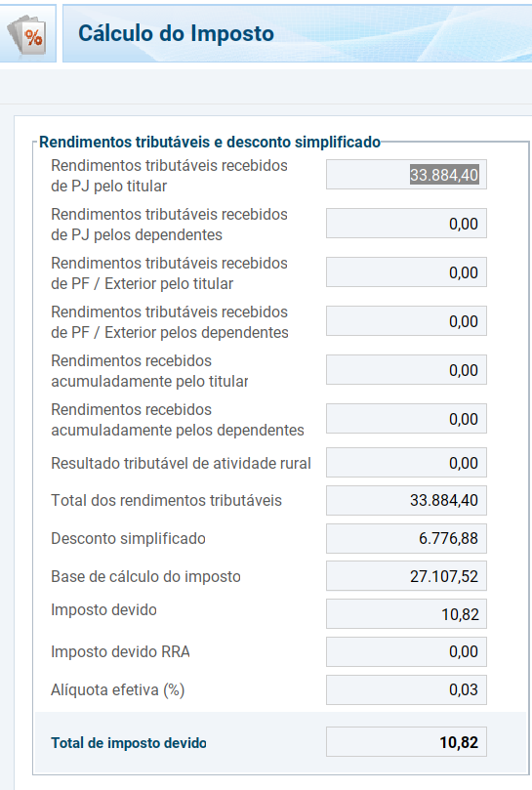
Task: Focus the atividade rural result field
Action: coord(406,463)
